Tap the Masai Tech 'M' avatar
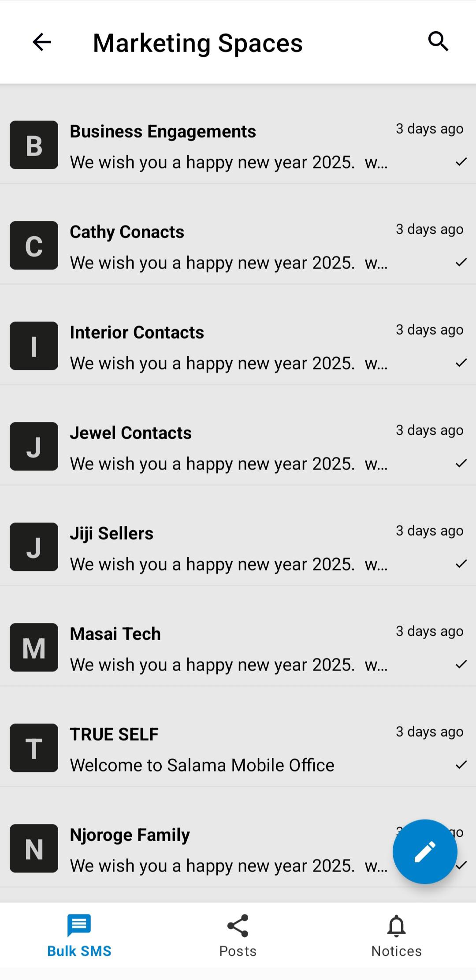Screen dimensions: 476x980 34,648
